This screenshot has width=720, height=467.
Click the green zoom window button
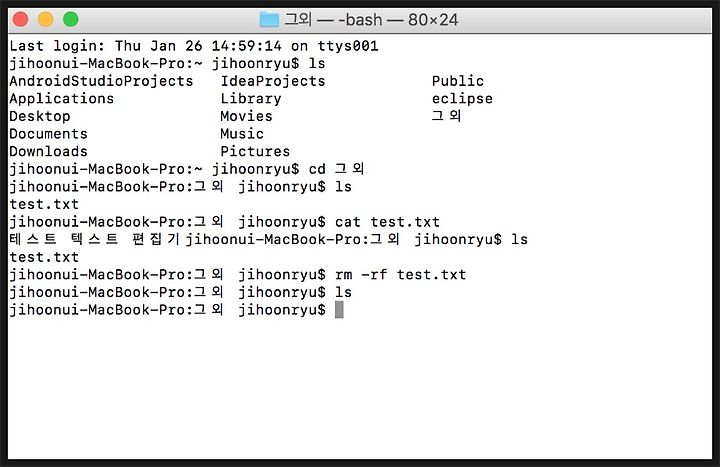(71, 19)
